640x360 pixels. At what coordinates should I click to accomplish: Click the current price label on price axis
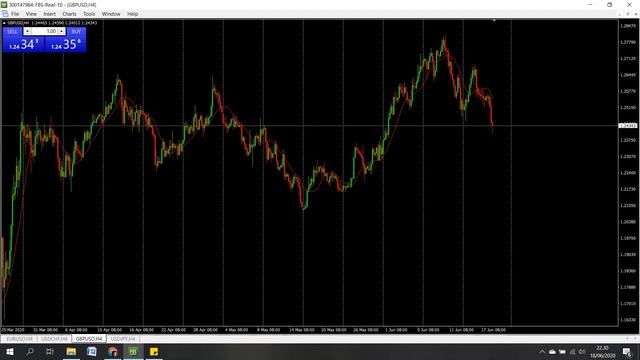click(628, 126)
